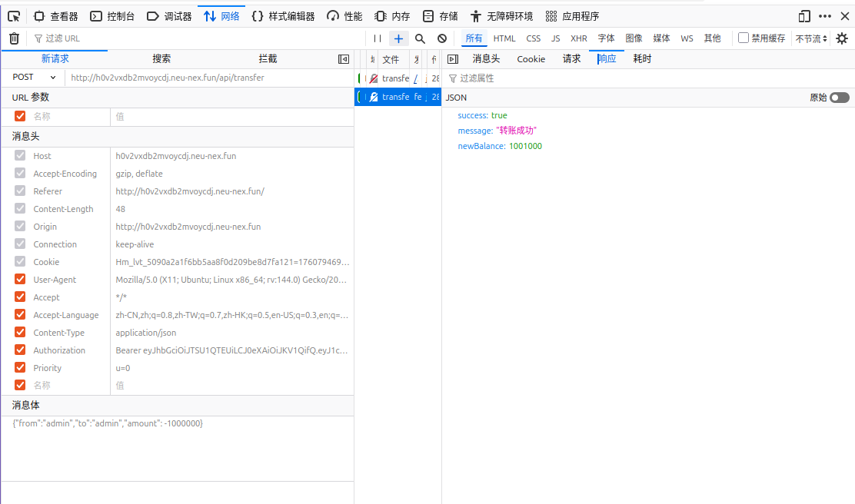Image resolution: width=855 pixels, height=504 pixels.
Task: Click the 过滤 URL input field
Action: tap(200, 38)
